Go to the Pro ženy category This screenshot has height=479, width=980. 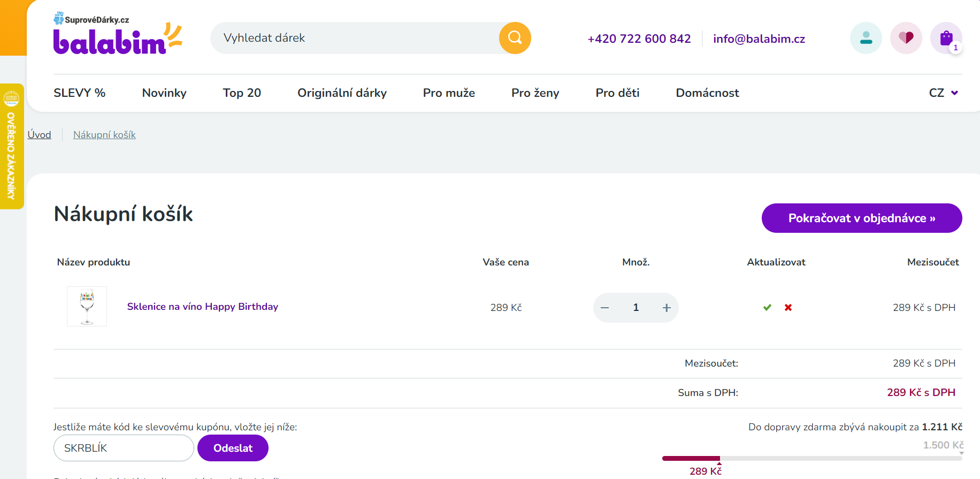pos(535,93)
